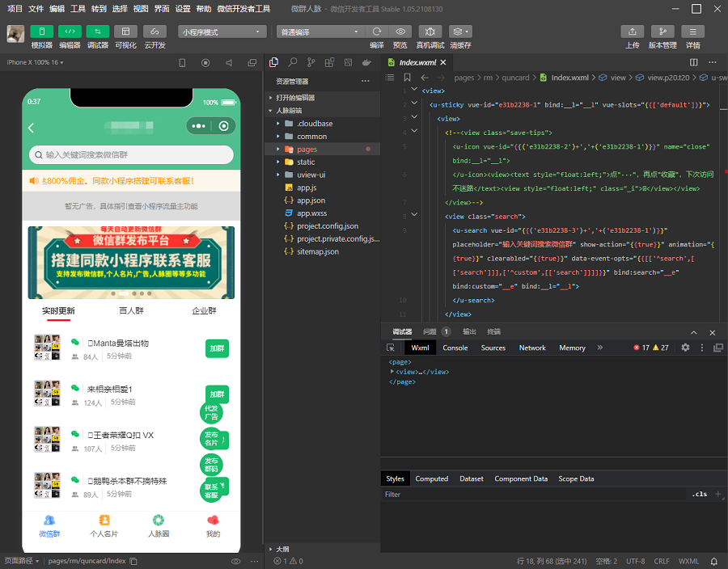Click the 输入关键词搜索微信群 search box
Image resolution: width=728 pixels, height=569 pixels.
pos(131,154)
